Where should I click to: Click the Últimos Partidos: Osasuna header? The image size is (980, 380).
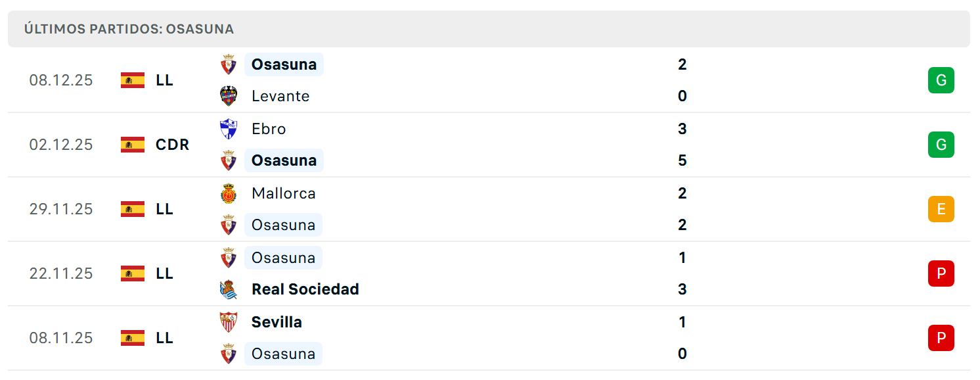coord(129,29)
